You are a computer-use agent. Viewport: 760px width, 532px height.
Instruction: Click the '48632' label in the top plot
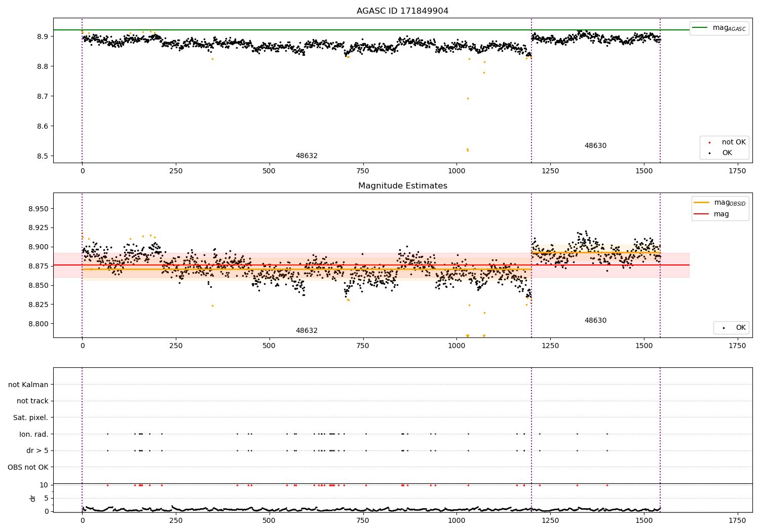(307, 156)
